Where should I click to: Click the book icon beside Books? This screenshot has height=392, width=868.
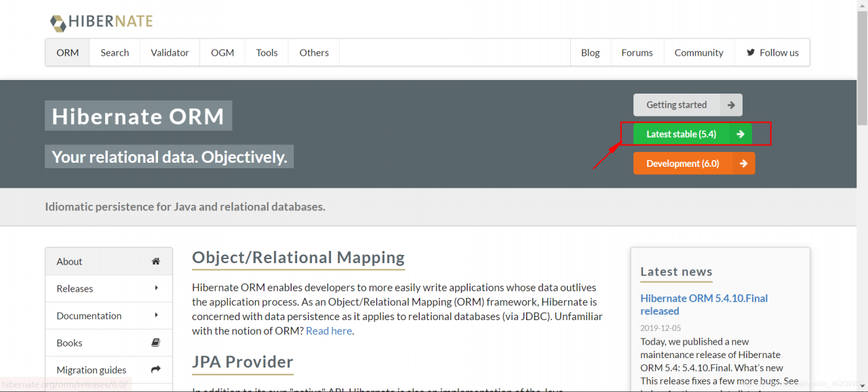[156, 342]
